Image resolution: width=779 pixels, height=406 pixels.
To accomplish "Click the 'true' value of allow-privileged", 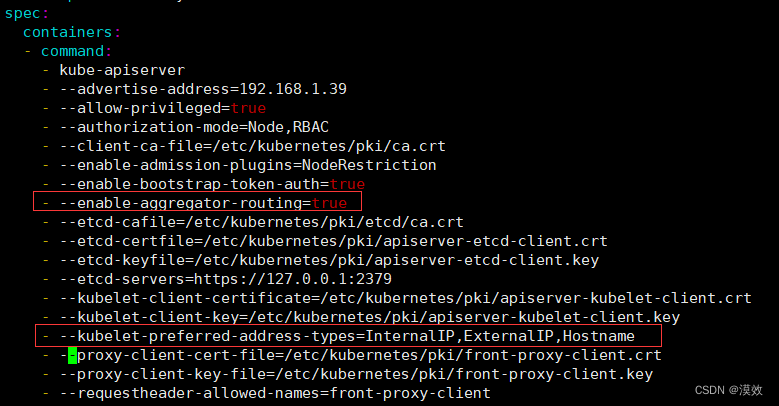I will tap(248, 107).
